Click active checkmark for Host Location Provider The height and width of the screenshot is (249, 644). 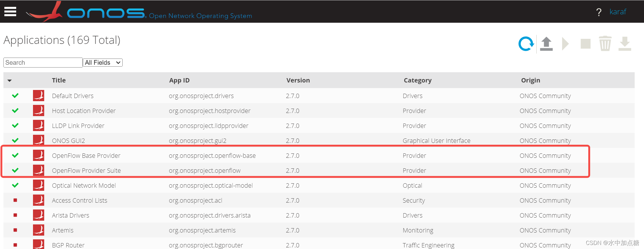[x=15, y=110]
